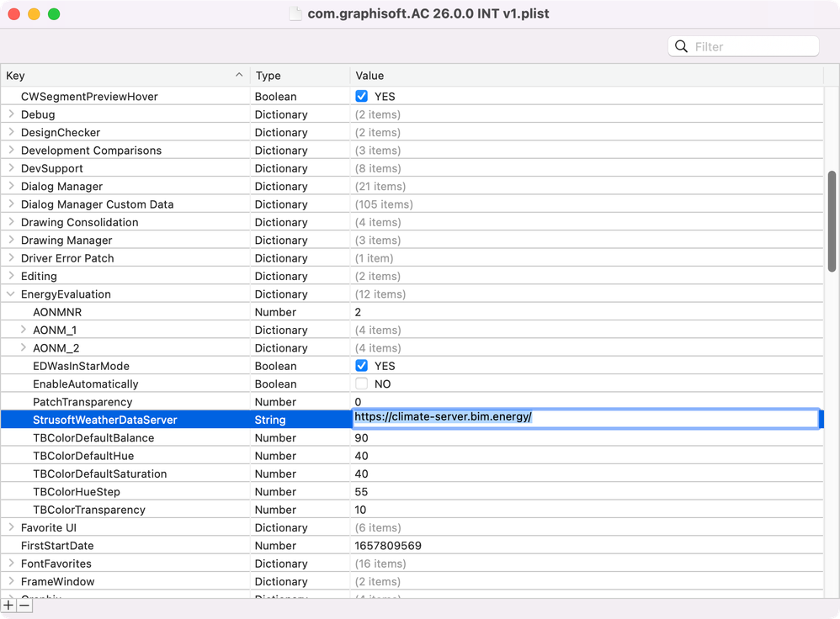This screenshot has height=619, width=840.
Task: Expand the FontFavorites dictionary
Action: 10,563
